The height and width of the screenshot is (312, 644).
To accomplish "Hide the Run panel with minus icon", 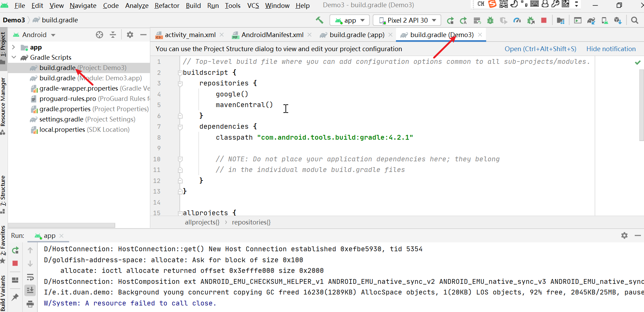I will pos(638,235).
